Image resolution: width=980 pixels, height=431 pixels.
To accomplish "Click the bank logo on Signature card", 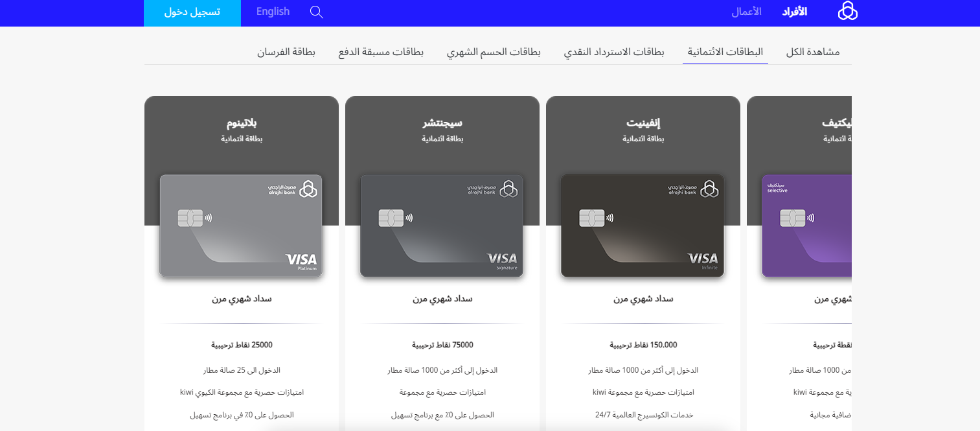I will [494, 189].
